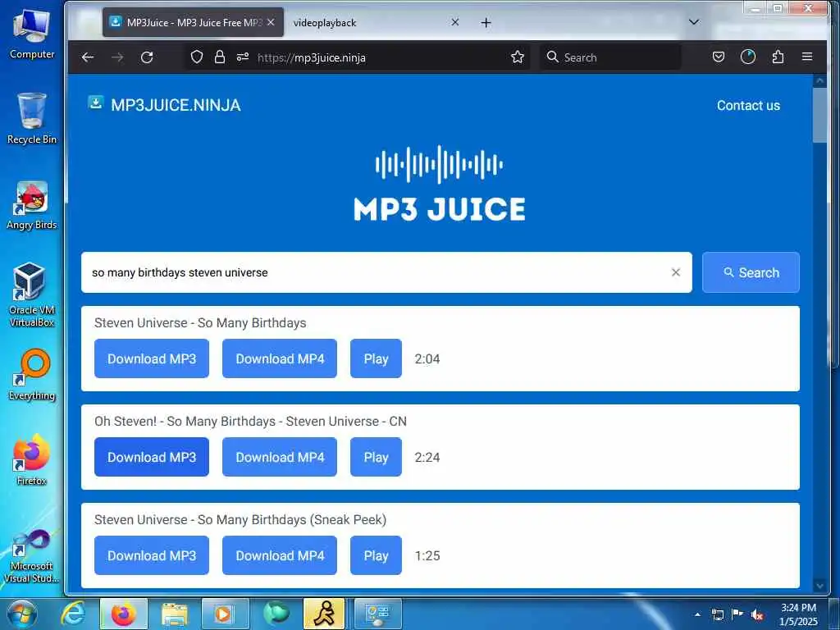Select the Angry Birds desktop shortcut
This screenshot has width=840, height=630.
[x=32, y=206]
